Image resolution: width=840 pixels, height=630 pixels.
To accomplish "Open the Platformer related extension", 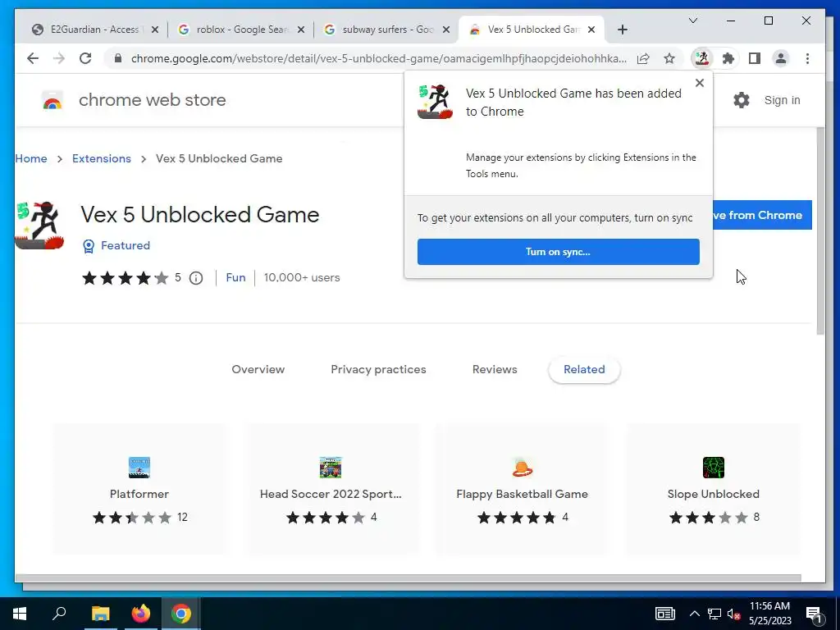I will pyautogui.click(x=139, y=489).
